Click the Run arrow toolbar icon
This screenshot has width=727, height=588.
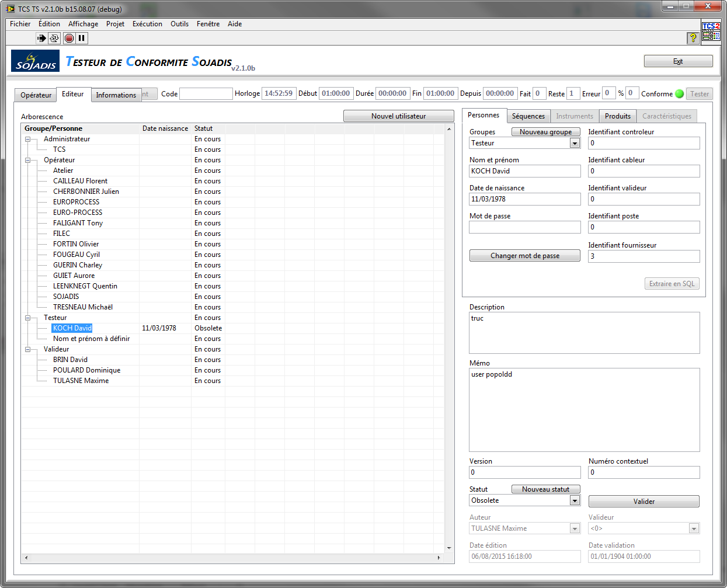[41, 39]
